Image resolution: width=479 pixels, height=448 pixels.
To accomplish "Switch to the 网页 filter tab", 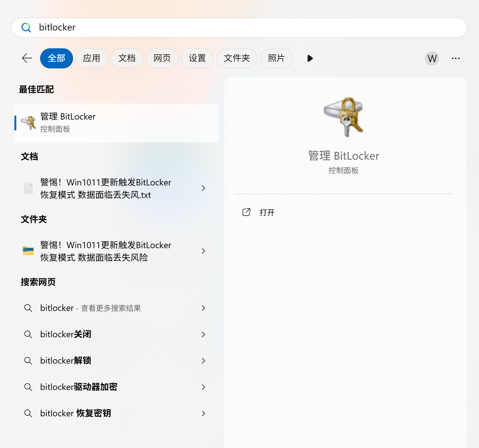I will [x=162, y=58].
